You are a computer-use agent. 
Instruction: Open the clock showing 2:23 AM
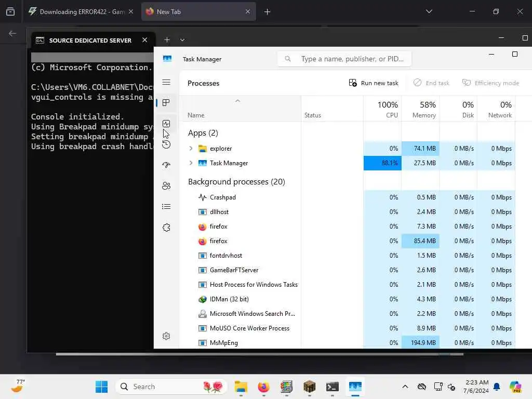(476, 387)
